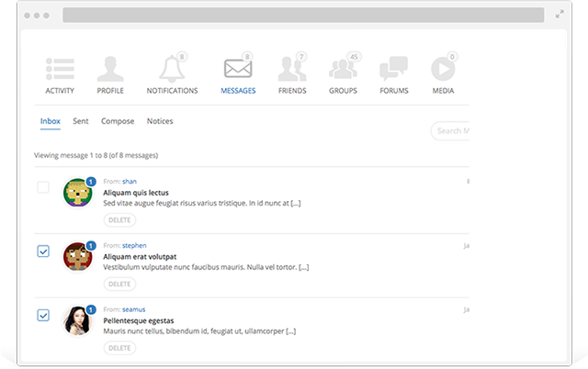Delete the Aliquam quis lectus message
The image size is (588, 369).
[119, 220]
